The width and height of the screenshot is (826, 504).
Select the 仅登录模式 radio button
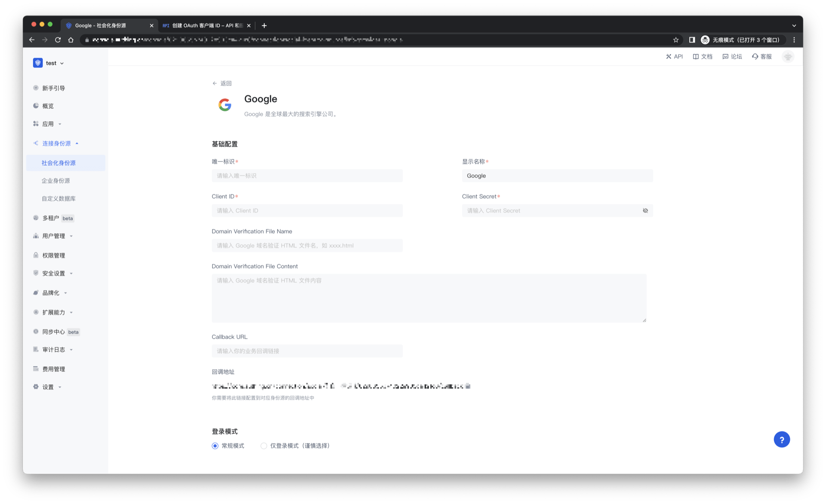click(x=264, y=446)
